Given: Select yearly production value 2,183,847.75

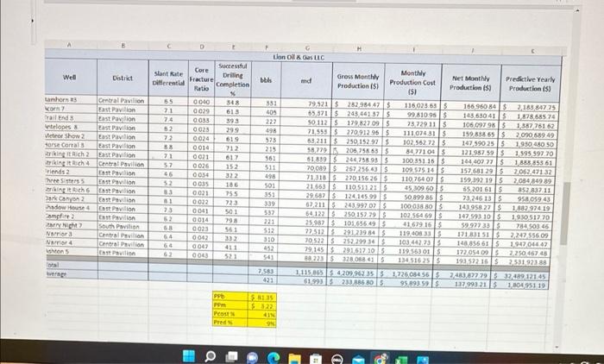Looking at the screenshot, I should [x=531, y=108].
